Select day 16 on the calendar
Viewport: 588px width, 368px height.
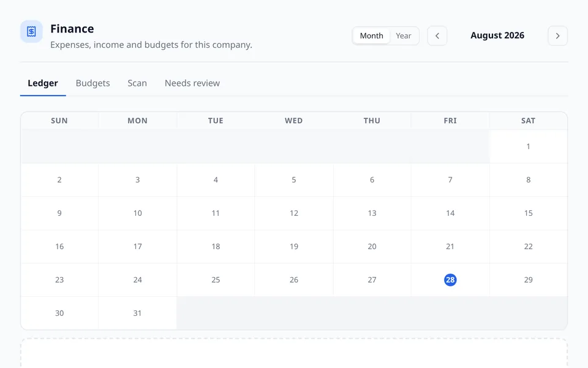point(59,247)
